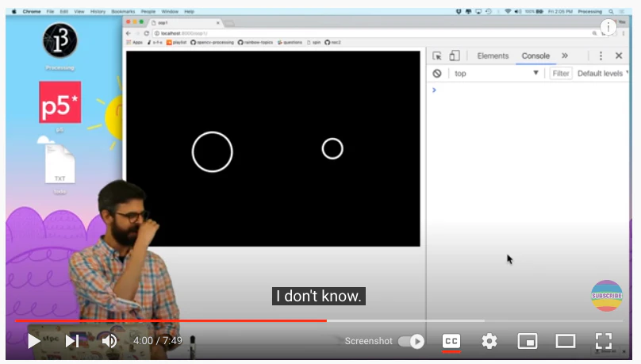Skip to the next video
This screenshot has height=364, width=641.
[x=72, y=341]
